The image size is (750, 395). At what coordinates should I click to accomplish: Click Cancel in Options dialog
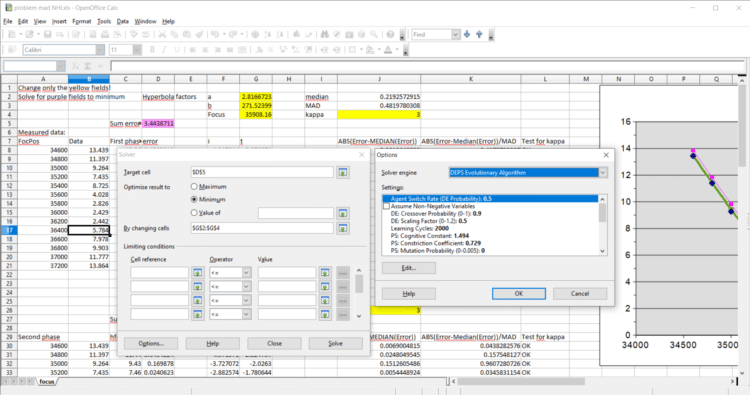[x=580, y=294]
